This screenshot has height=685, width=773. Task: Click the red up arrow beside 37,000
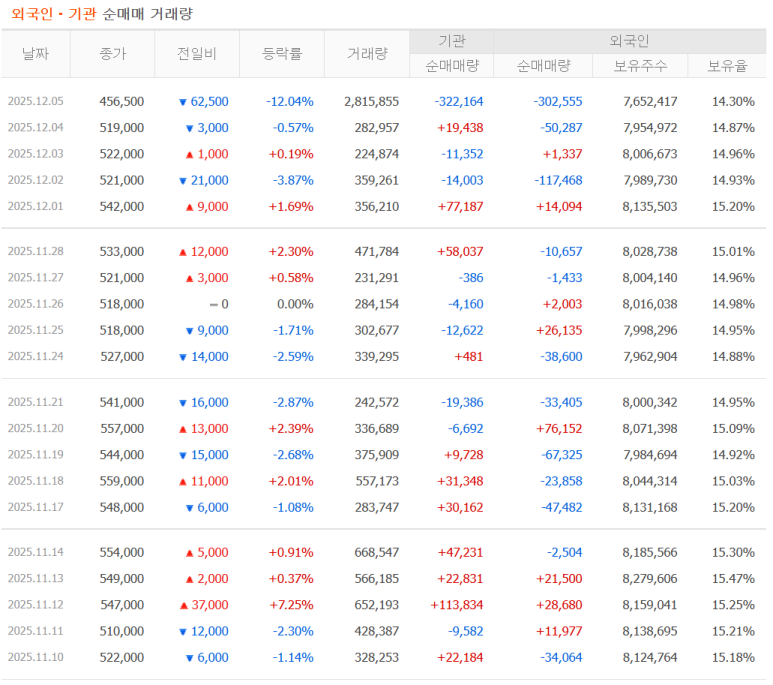click(183, 605)
